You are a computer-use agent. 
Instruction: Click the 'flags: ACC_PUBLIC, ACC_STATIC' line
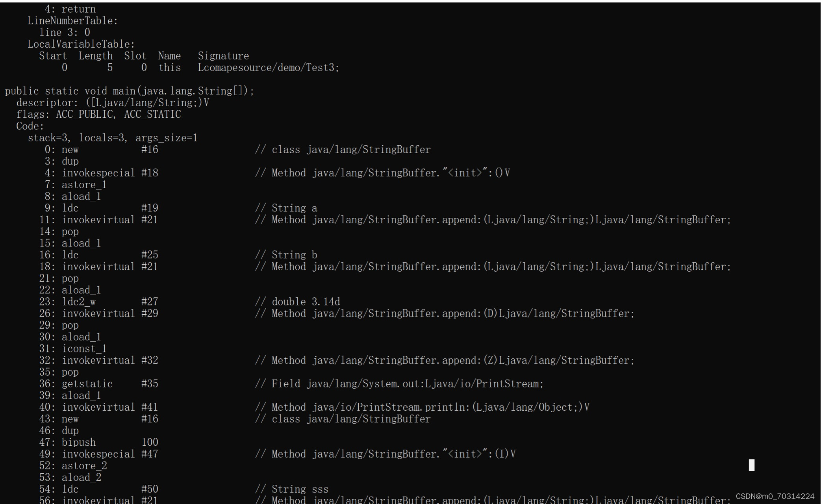[x=98, y=114]
